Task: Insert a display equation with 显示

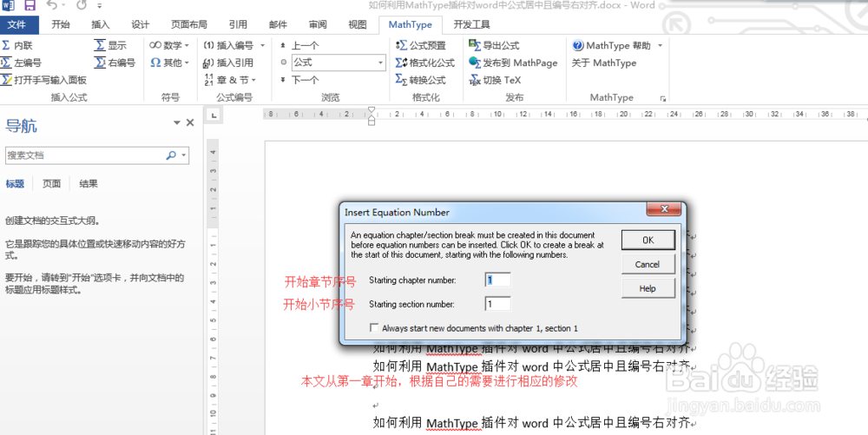Action: 110,45
